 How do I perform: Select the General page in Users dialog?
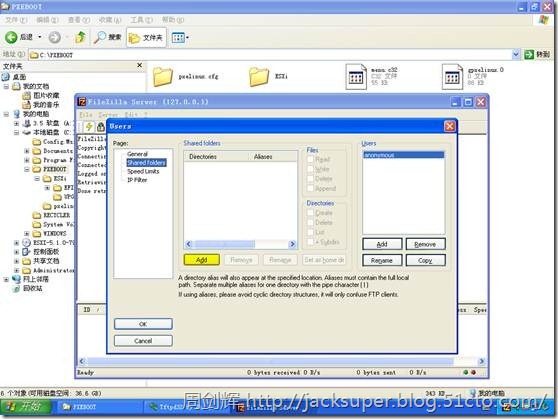[x=137, y=154]
